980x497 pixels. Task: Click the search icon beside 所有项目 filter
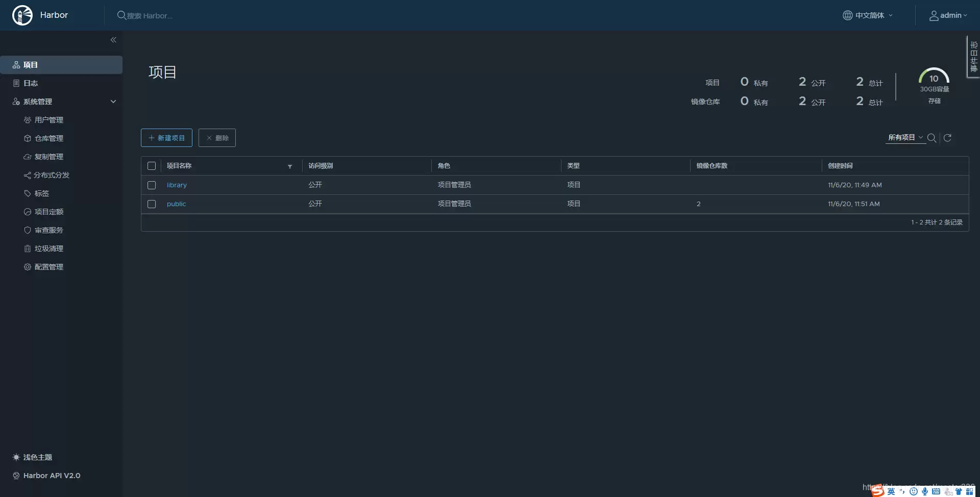pos(932,138)
